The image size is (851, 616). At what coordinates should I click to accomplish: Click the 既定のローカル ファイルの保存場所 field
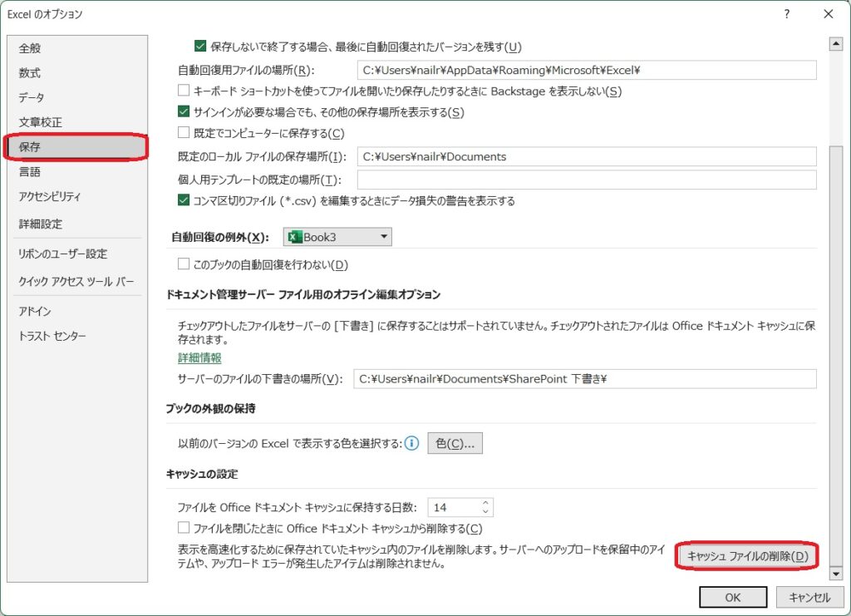(587, 156)
